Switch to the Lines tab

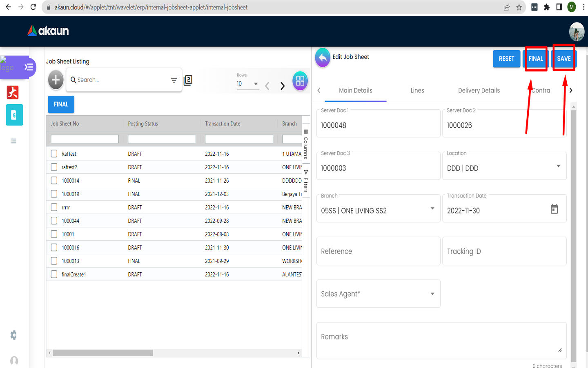click(417, 90)
